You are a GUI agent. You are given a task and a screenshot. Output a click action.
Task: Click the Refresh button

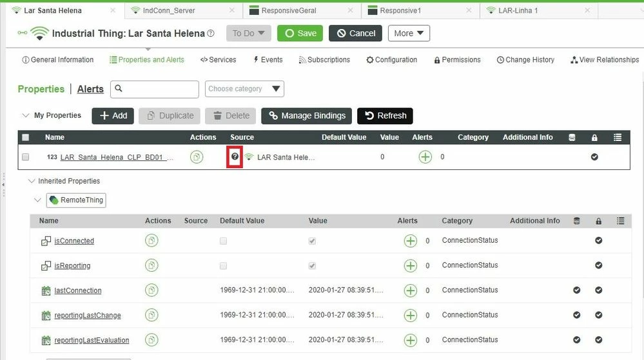[x=385, y=116]
